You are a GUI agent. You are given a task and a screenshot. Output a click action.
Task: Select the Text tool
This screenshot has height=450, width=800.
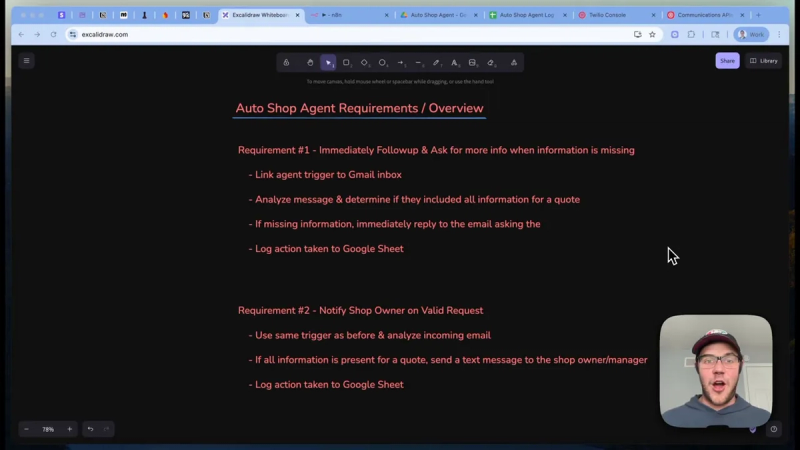click(454, 63)
